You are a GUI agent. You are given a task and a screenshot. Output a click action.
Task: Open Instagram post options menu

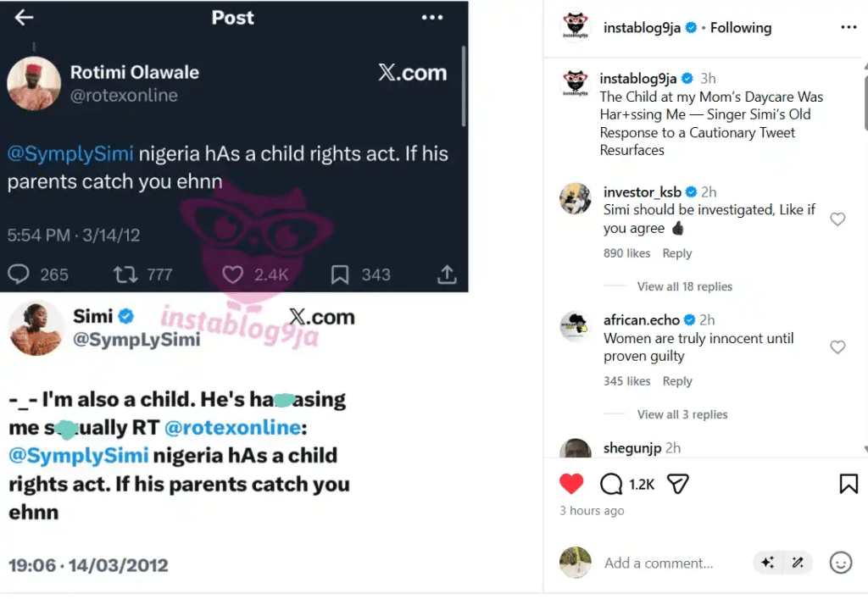point(848,28)
